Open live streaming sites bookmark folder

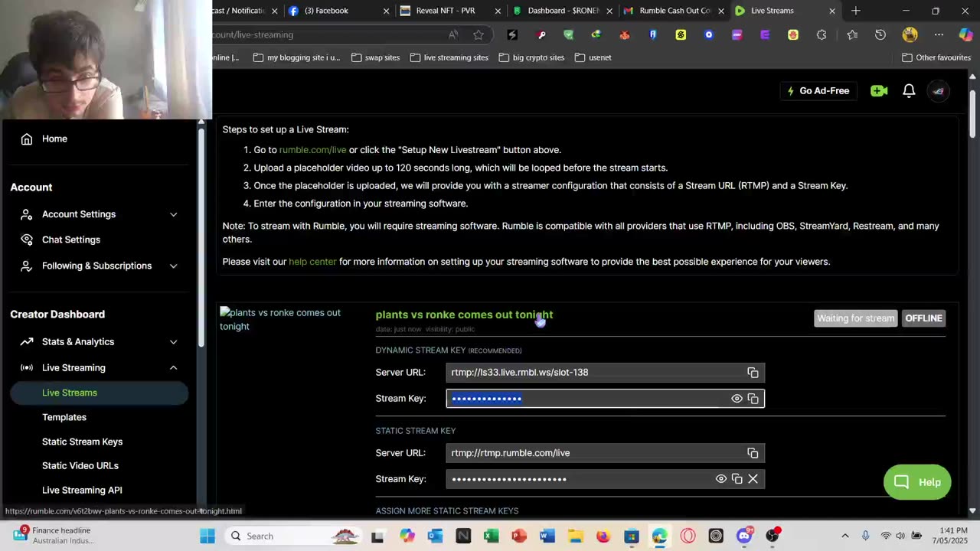tap(449, 57)
